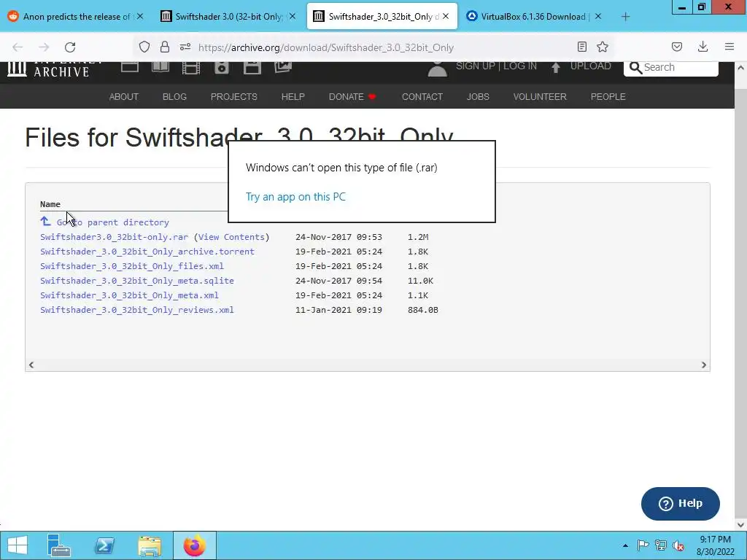Open Server Manager from taskbar
Viewport: 747px width, 560px height.
click(59, 545)
